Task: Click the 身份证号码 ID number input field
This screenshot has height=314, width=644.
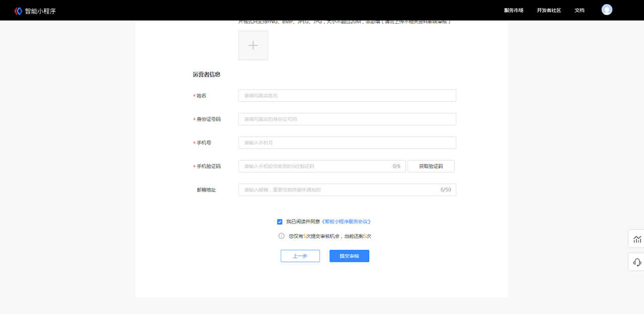Action: pyautogui.click(x=347, y=119)
